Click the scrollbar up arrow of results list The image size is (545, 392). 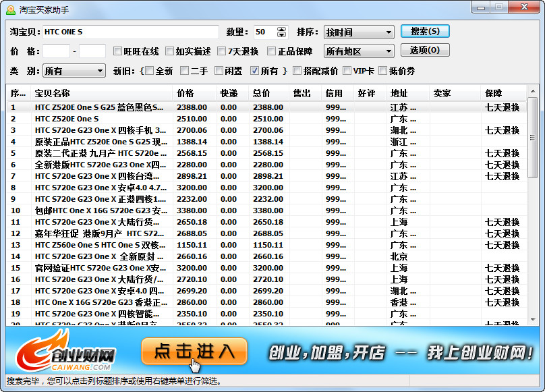[x=532, y=92]
